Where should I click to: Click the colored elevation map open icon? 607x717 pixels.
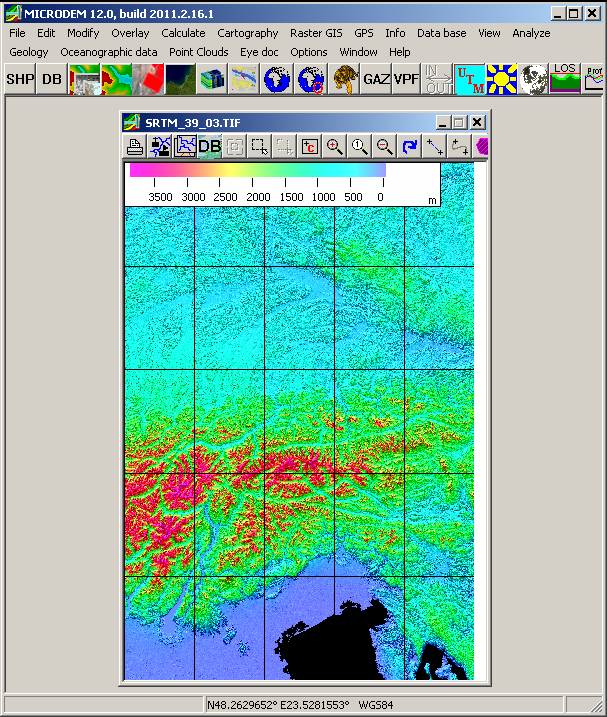click(x=117, y=79)
